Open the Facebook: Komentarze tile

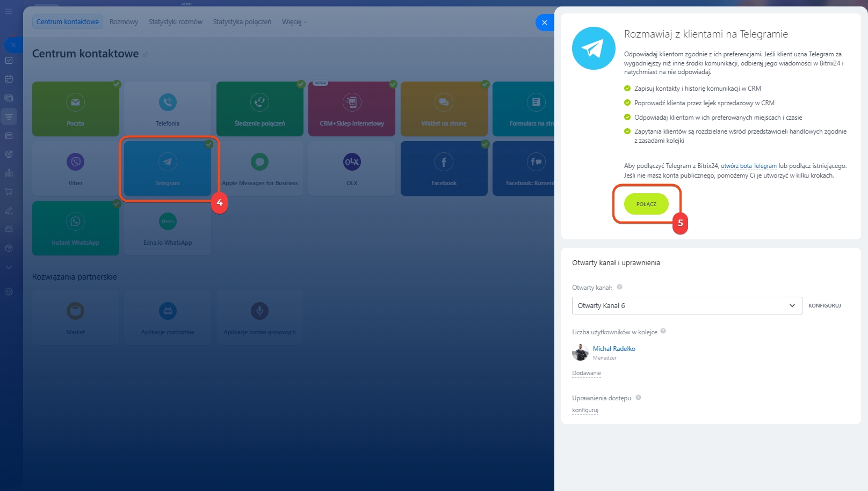click(x=524, y=168)
